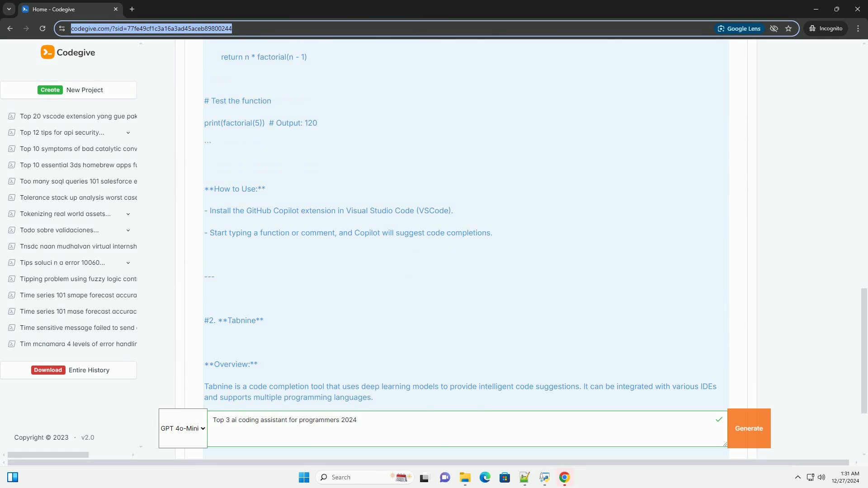Click icon beside Too many soql queries

click(x=12, y=181)
